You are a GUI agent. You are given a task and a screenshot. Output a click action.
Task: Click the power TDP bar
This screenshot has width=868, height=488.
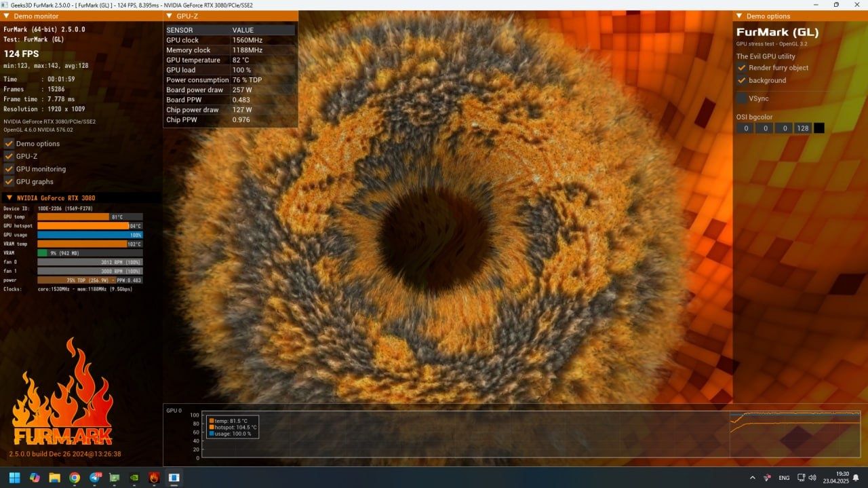pos(90,280)
